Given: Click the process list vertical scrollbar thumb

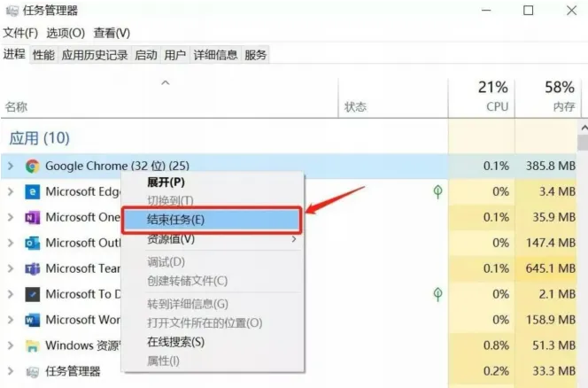Looking at the screenshot, I should pyautogui.click(x=584, y=143).
